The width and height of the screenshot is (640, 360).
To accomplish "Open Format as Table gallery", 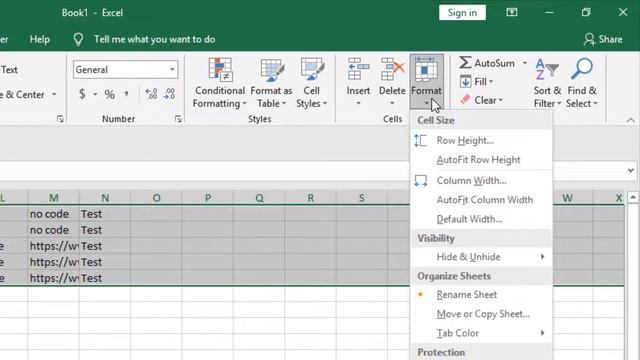I will point(271,83).
